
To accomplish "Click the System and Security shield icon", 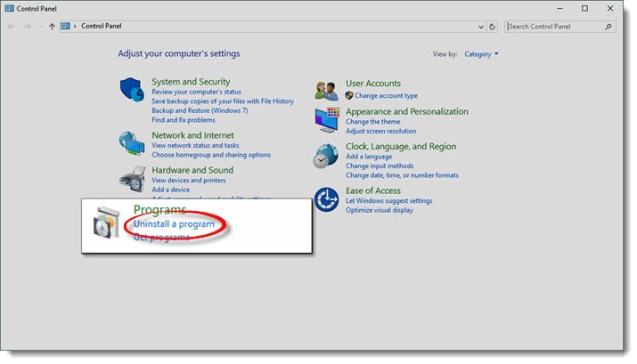I will 132,89.
